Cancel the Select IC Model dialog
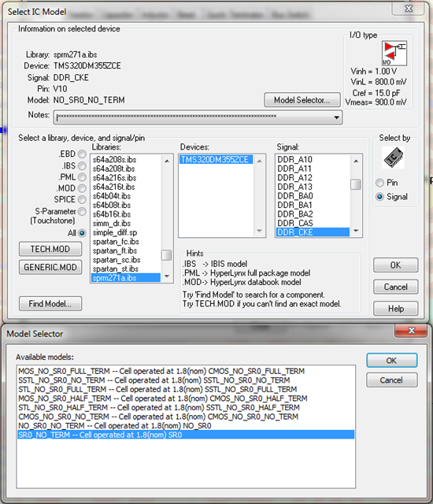433x504 pixels. (x=395, y=287)
